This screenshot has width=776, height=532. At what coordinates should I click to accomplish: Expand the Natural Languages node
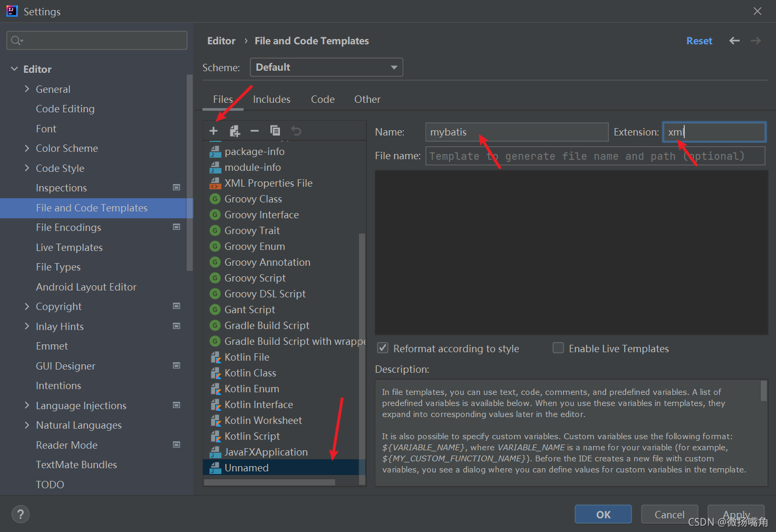[x=27, y=424]
